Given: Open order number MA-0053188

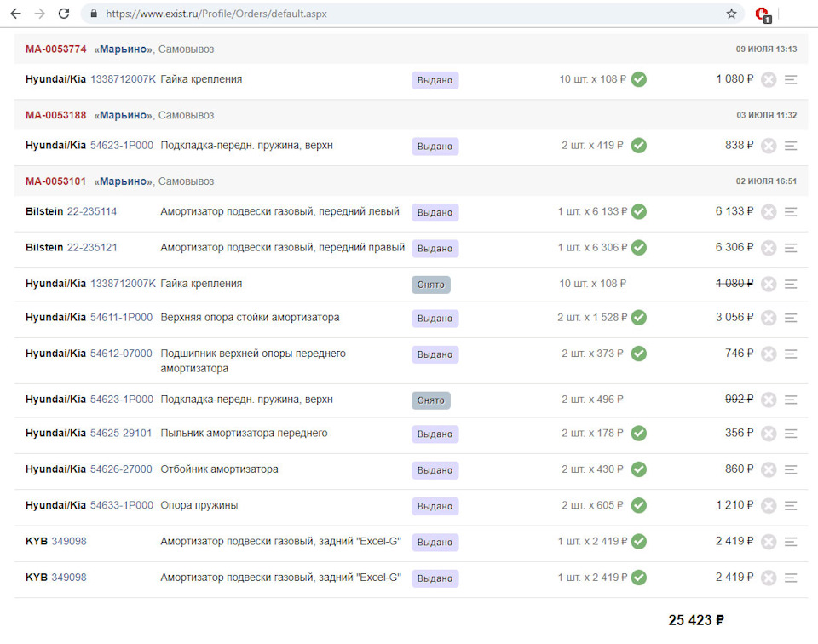Looking at the screenshot, I should click(x=55, y=115).
